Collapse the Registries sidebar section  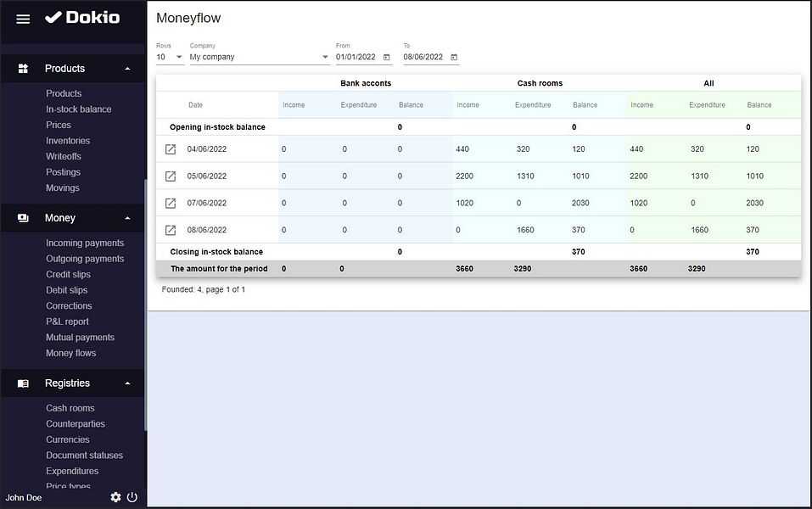pyautogui.click(x=127, y=383)
